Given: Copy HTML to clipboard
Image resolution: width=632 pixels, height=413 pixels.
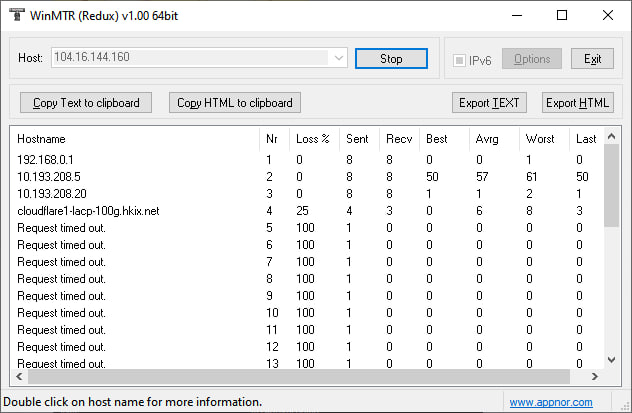Looking at the screenshot, I should coord(235,103).
